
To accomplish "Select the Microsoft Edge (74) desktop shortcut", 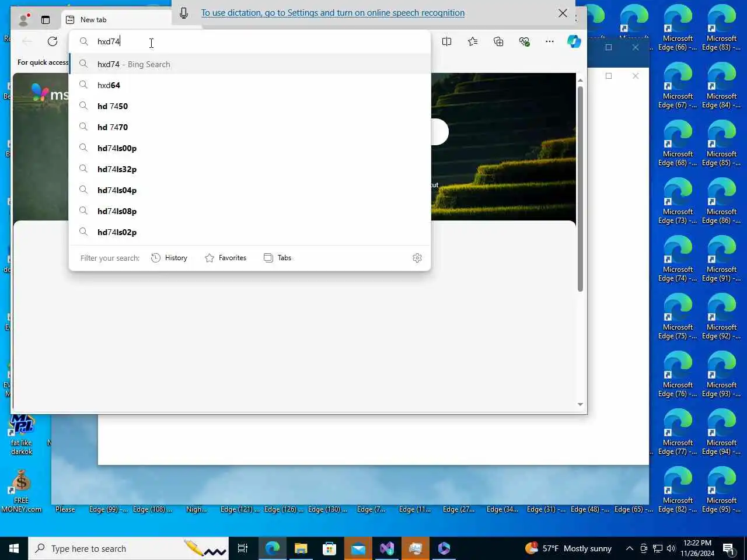I will [678, 259].
